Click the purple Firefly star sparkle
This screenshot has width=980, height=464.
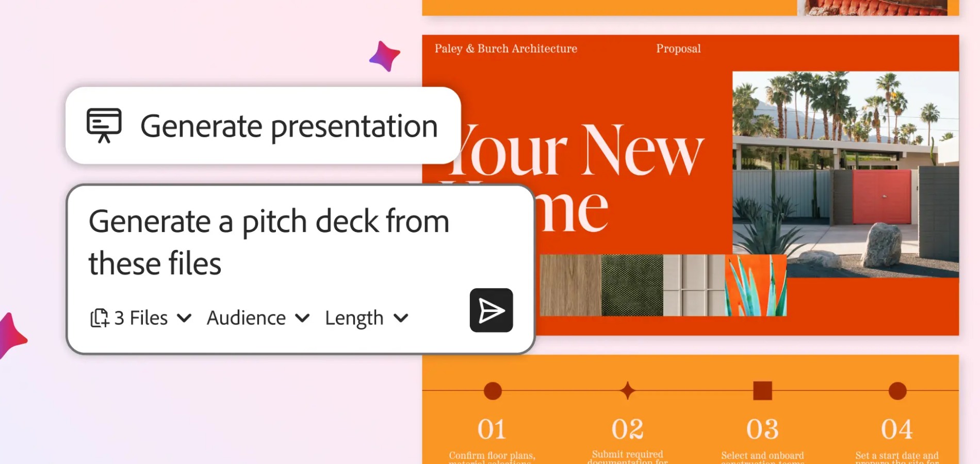[x=384, y=56]
